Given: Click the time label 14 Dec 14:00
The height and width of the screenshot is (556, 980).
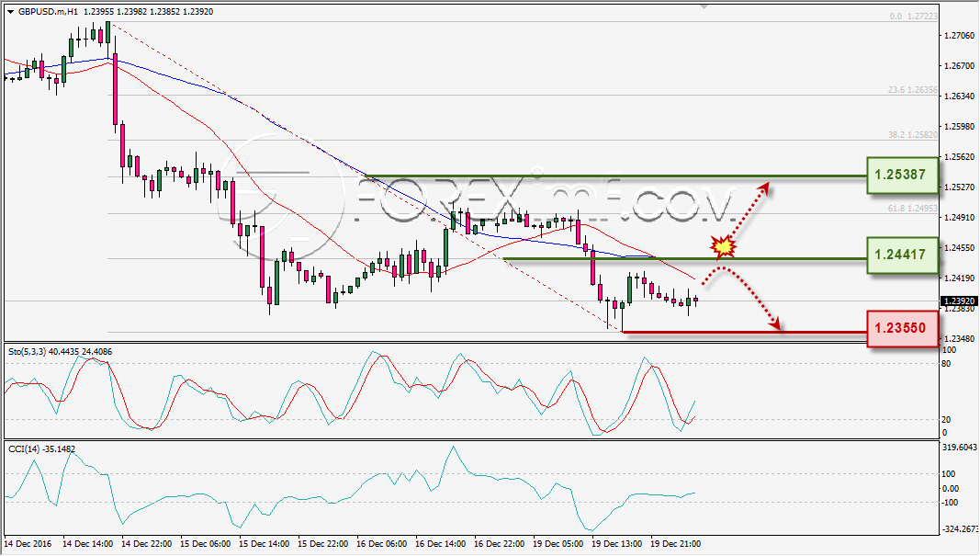Looking at the screenshot, I should [87, 543].
